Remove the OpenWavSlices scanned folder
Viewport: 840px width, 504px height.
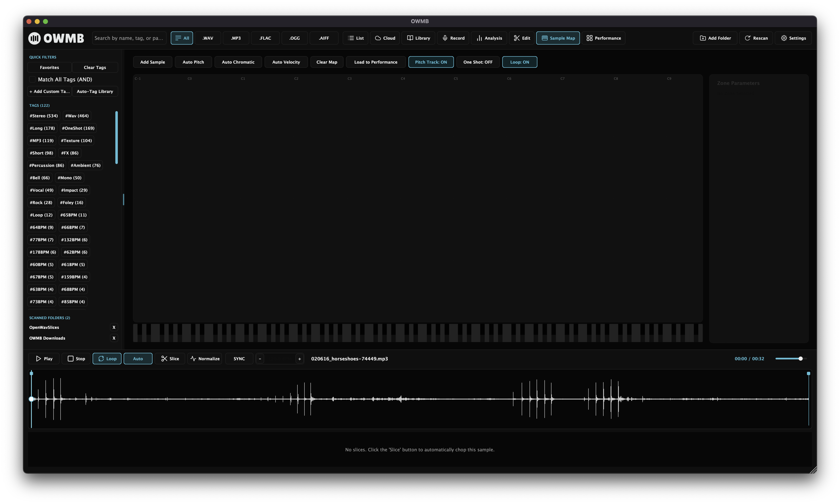[114, 327]
